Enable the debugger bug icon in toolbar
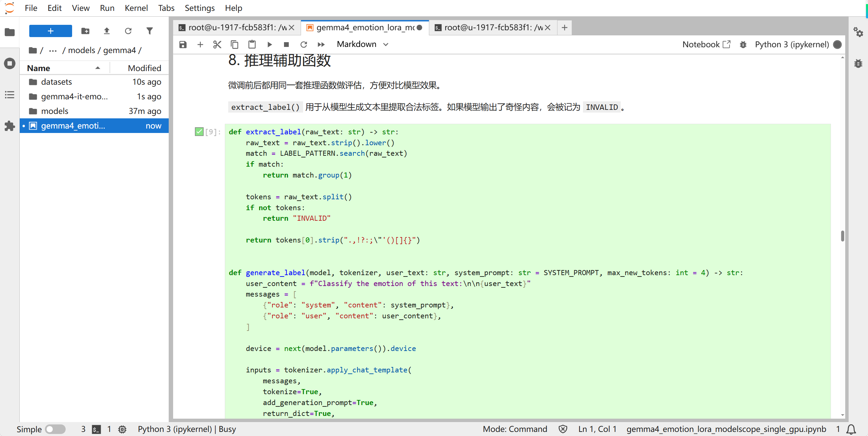The image size is (868, 436). point(743,45)
